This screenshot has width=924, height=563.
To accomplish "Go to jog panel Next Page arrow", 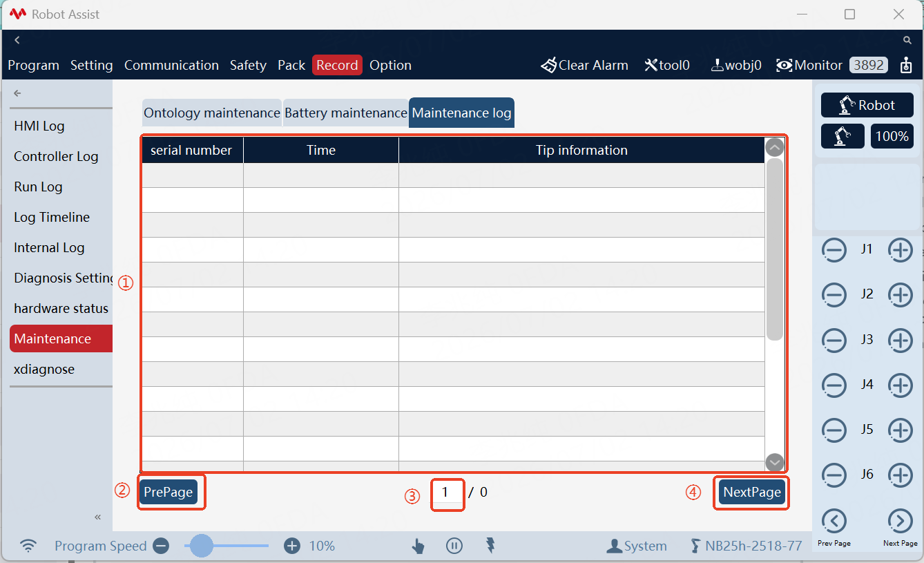I will [x=901, y=521].
